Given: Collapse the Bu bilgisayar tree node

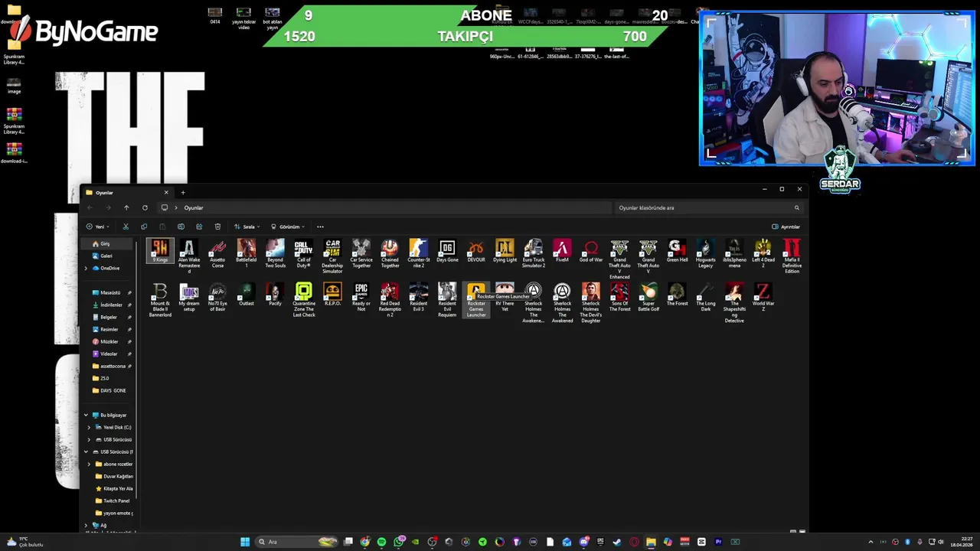Looking at the screenshot, I should point(86,415).
